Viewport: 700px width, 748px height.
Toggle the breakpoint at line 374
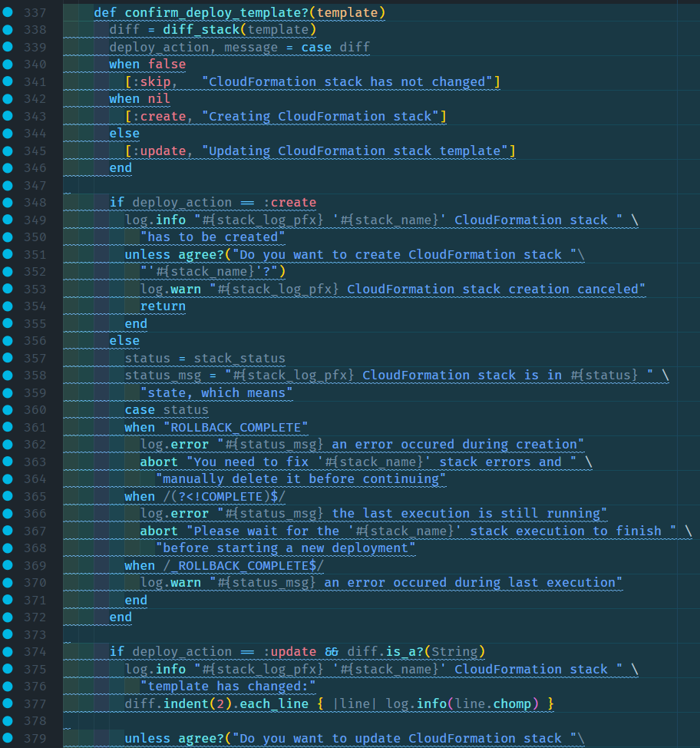point(8,651)
